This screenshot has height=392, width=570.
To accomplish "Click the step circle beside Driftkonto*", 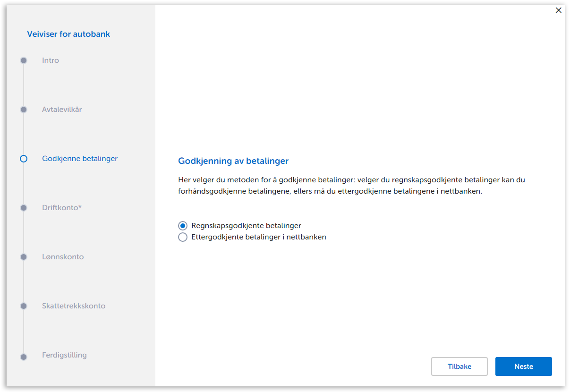I will click(24, 208).
